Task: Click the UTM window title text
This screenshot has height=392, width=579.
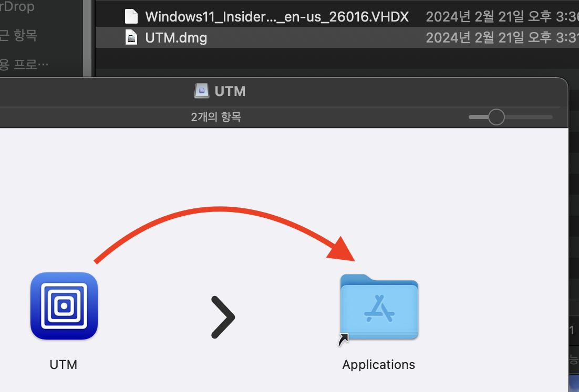Action: point(230,91)
